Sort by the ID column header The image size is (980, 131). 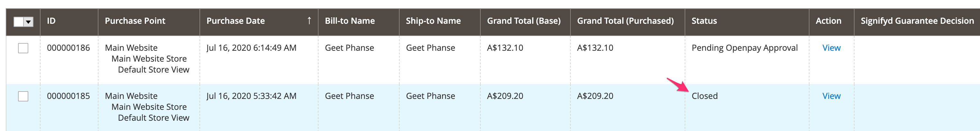pos(51,21)
